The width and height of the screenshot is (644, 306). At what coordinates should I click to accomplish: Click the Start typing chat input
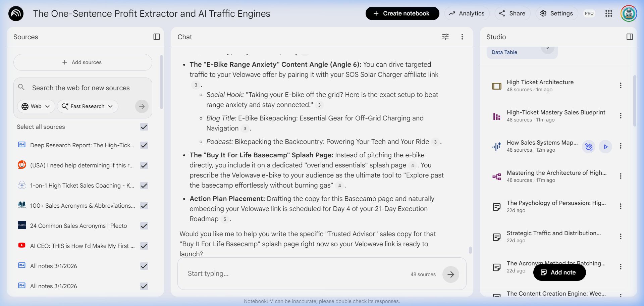point(288,274)
